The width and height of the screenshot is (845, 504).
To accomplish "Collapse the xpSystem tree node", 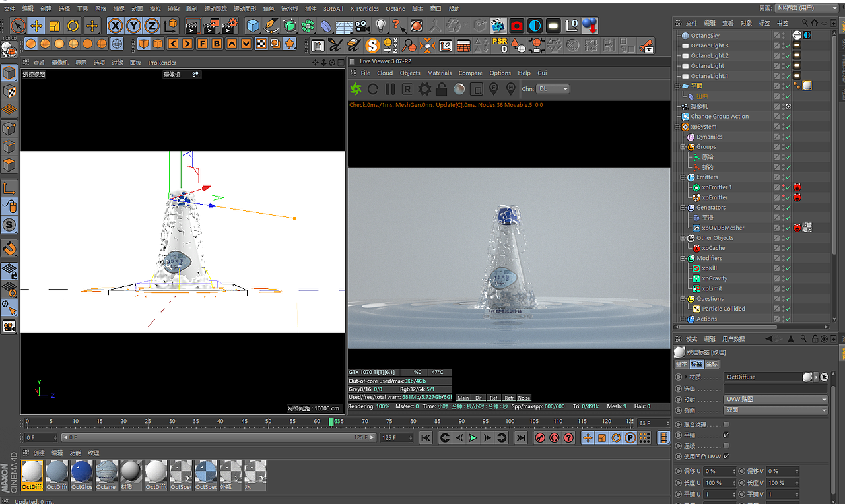I will pos(677,127).
